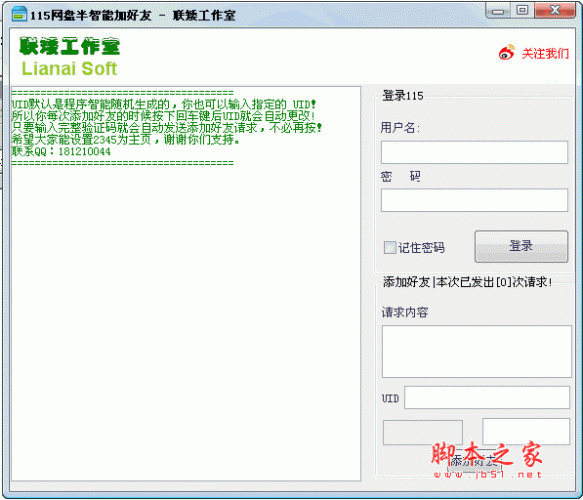Select the log line starting 所以你每次添加好友的时候

click(x=163, y=116)
